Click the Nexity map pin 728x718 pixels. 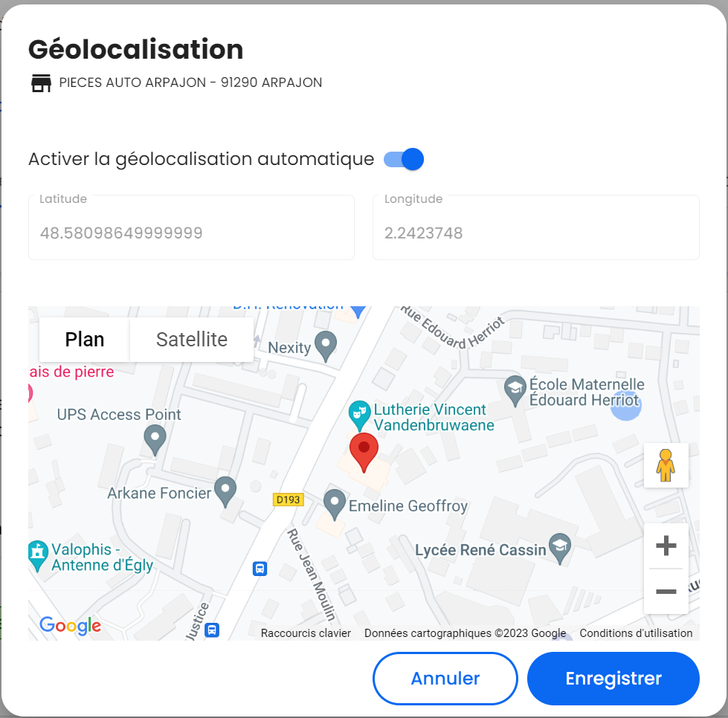(x=326, y=346)
